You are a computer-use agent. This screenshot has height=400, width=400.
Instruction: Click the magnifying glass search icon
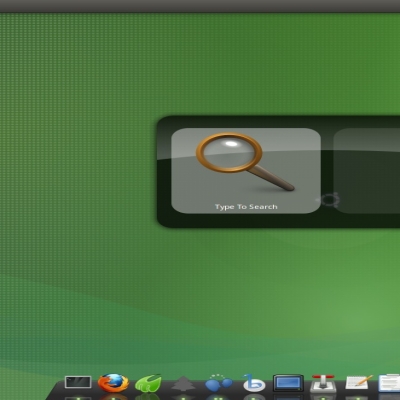[x=245, y=162]
